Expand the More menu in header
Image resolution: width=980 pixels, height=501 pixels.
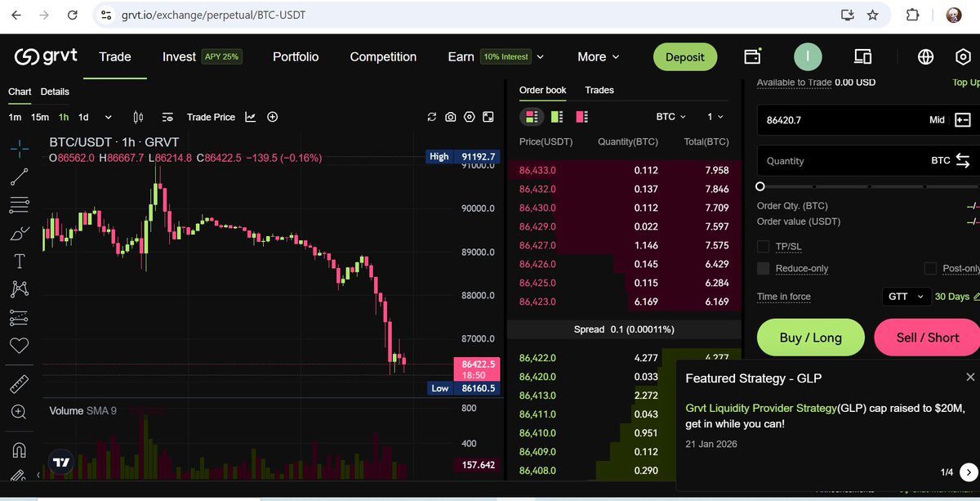pyautogui.click(x=598, y=56)
